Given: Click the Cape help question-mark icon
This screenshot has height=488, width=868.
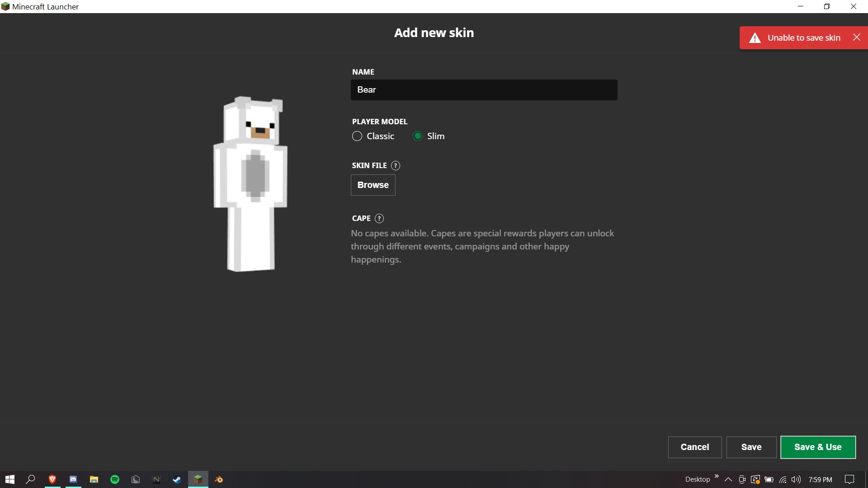Looking at the screenshot, I should click(379, 218).
